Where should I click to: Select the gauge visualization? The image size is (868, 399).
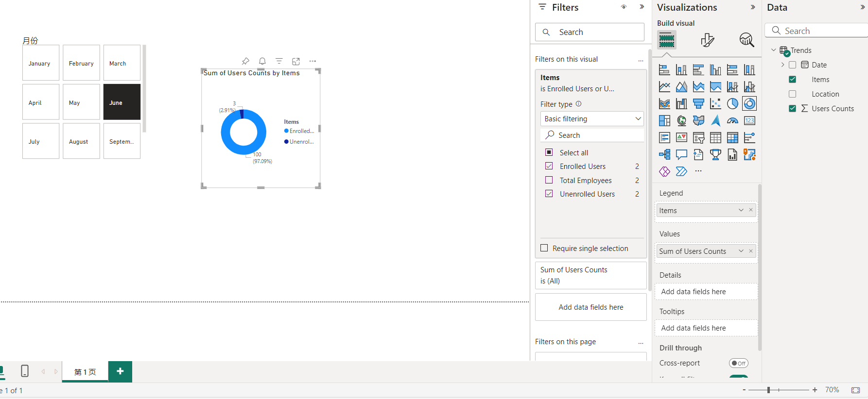click(x=732, y=121)
